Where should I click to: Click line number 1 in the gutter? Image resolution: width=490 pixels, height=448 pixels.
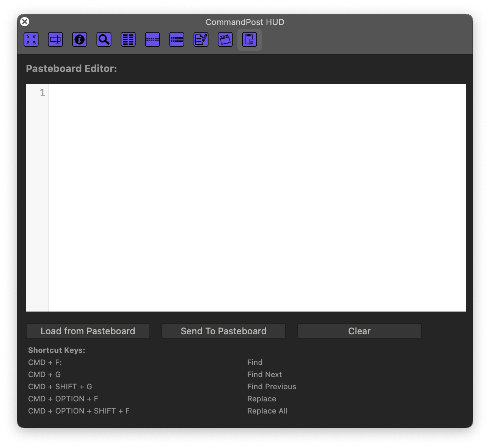tap(42, 93)
